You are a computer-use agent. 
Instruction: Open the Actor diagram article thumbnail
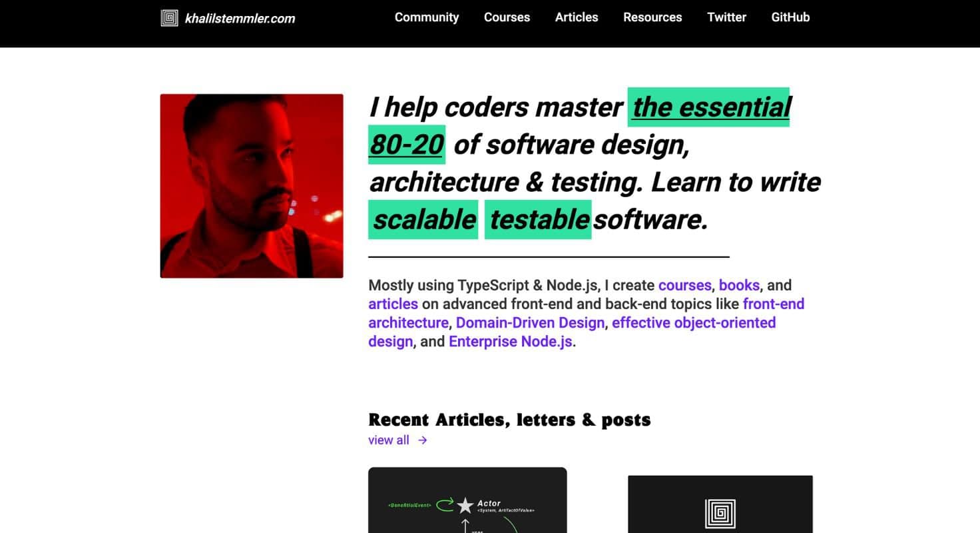[467, 500]
